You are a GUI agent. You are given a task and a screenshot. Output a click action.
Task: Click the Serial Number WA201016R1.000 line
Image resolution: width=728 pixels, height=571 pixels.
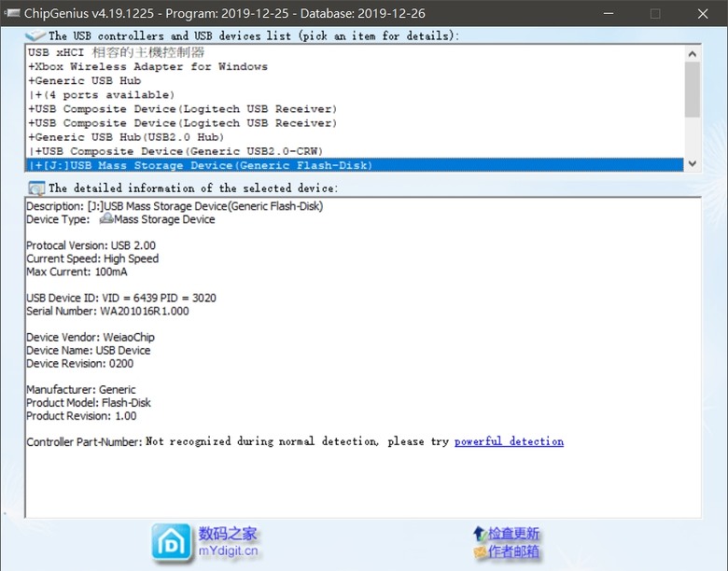coord(107,311)
